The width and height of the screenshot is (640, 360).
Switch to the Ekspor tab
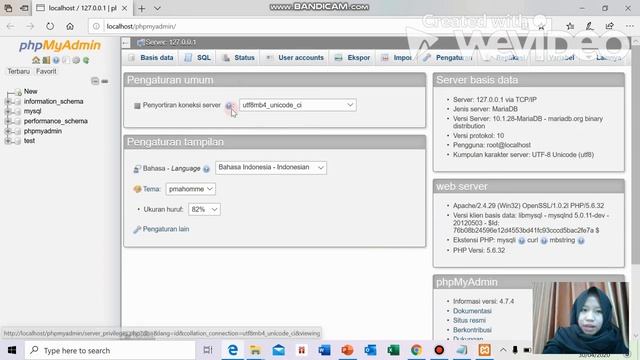[353, 58]
